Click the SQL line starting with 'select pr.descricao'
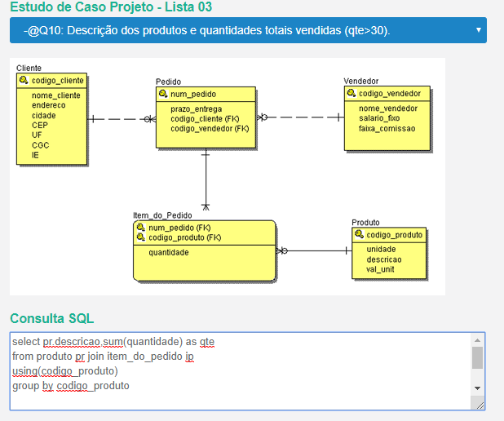504x421 pixels. [113, 342]
